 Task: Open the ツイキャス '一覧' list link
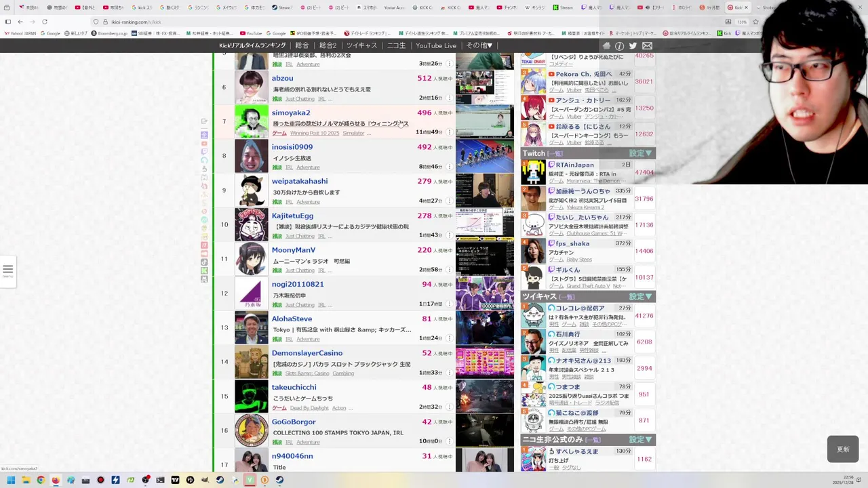(x=567, y=297)
